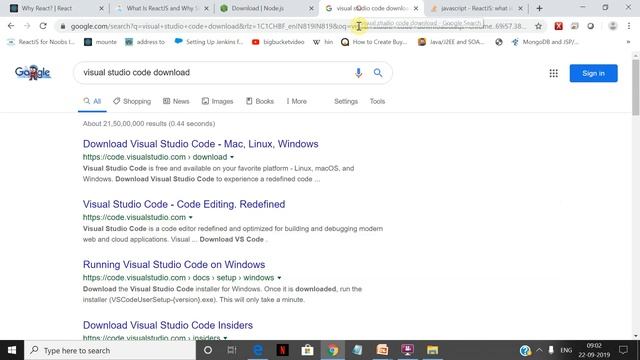Click the browser forward arrow

pyautogui.click(x=27, y=26)
